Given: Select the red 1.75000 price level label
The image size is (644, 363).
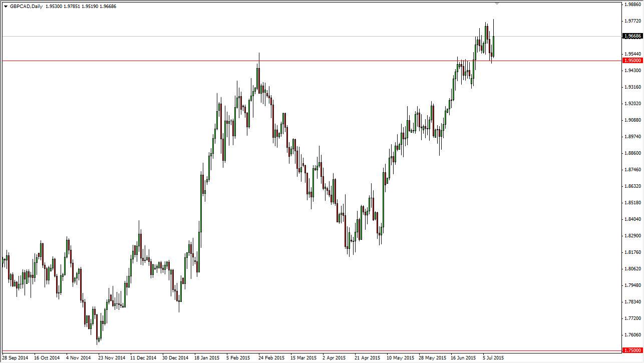Looking at the screenshot, I should click(x=632, y=350).
